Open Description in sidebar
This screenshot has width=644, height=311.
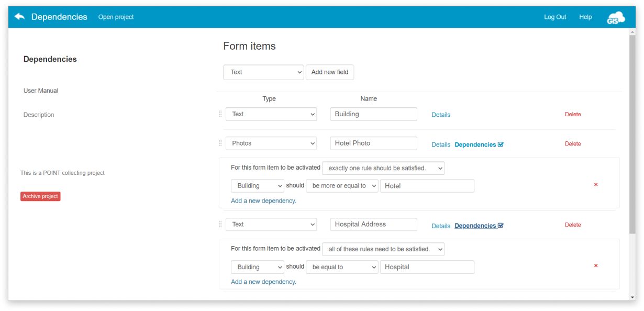point(39,115)
